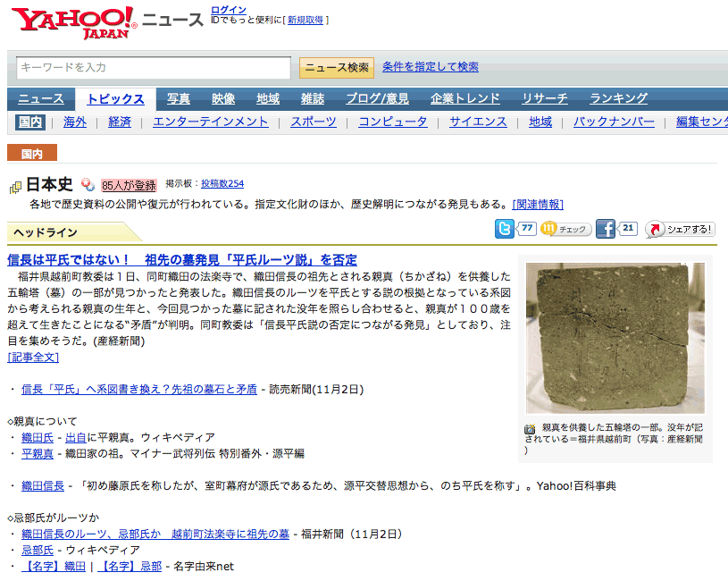Open the stone pagoda photo thumbnail
This screenshot has width=728, height=581.
[615, 337]
